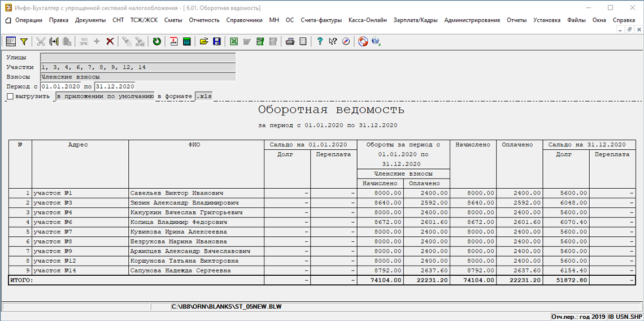Click the 180 counter toolbar icon

(84, 41)
